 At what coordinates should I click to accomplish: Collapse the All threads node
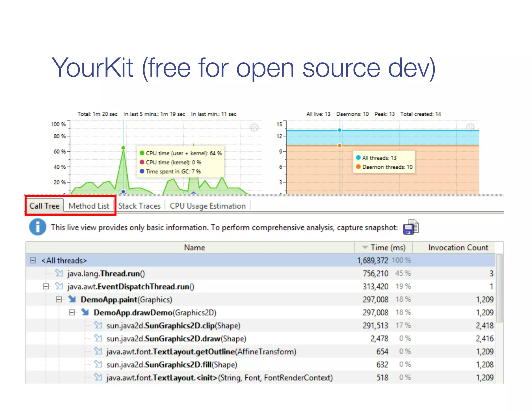pyautogui.click(x=33, y=260)
